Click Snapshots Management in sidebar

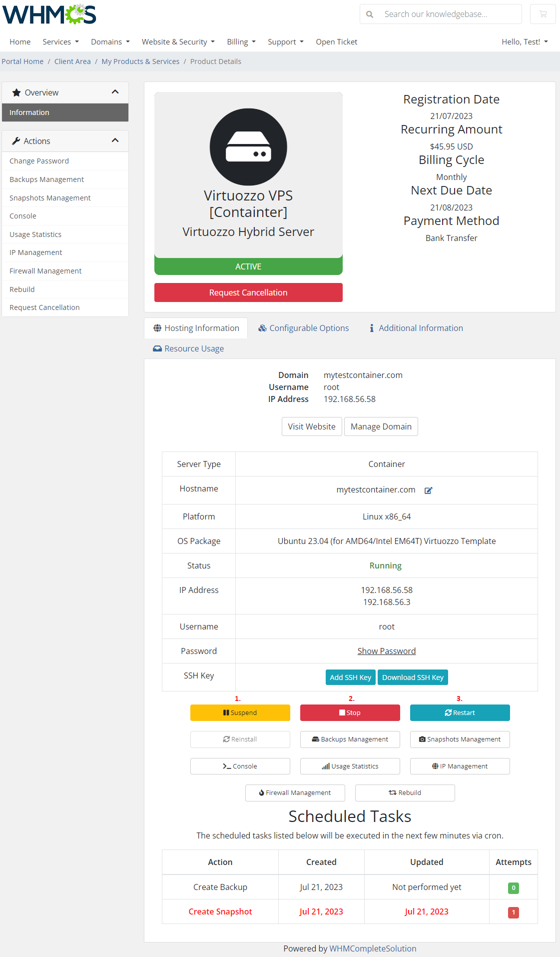coord(65,198)
